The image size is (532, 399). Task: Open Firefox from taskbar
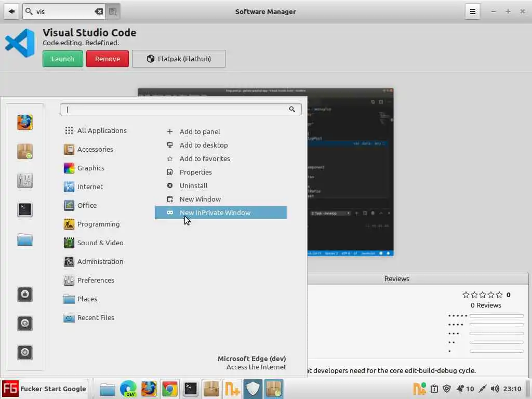tap(149, 389)
